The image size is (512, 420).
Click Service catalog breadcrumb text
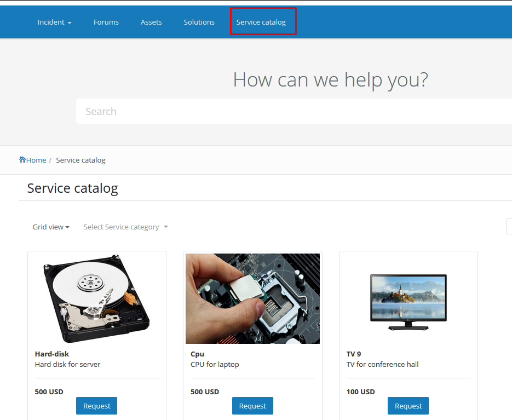80,160
